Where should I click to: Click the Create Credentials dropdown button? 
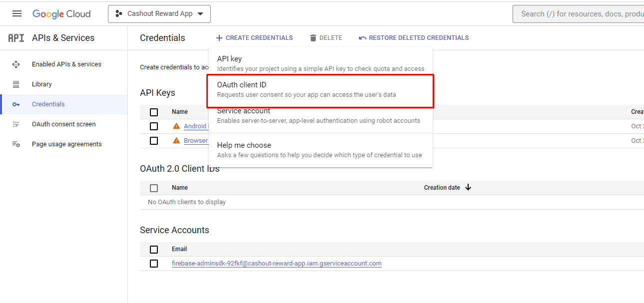(254, 38)
